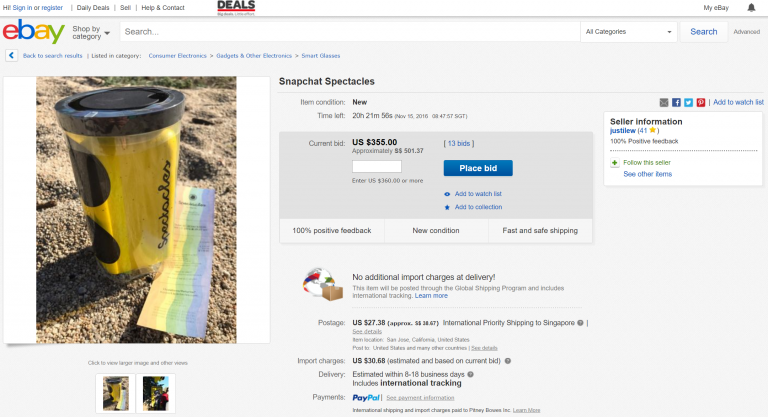Go to Help & Contact
This screenshot has height=417, width=768.
pyautogui.click(x=163, y=8)
